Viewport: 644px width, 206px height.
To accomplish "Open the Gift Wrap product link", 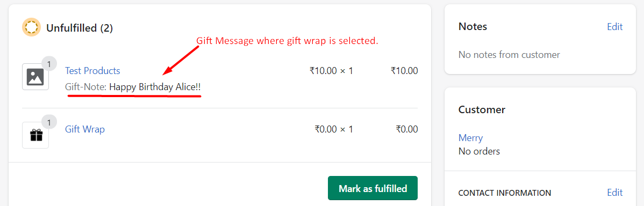I will [84, 129].
